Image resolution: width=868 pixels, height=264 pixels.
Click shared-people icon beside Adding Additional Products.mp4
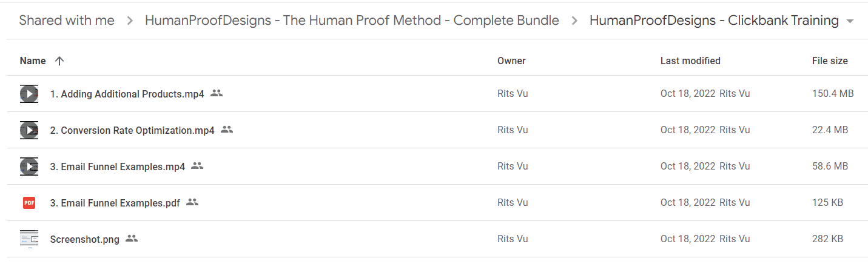pyautogui.click(x=217, y=93)
